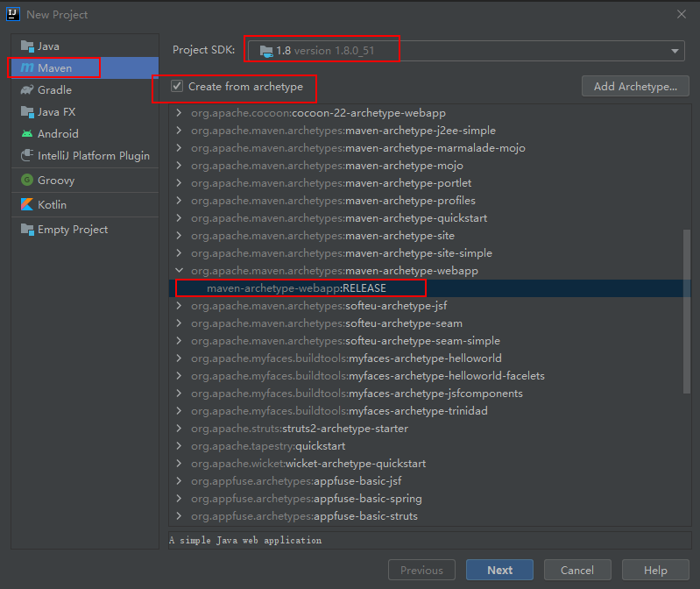Click the IntelliJ Platform Plugin icon
The height and width of the screenshot is (589, 700).
pyautogui.click(x=27, y=155)
